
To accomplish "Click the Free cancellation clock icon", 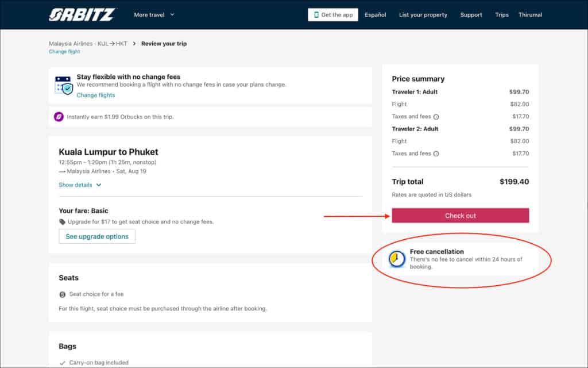I will click(397, 259).
